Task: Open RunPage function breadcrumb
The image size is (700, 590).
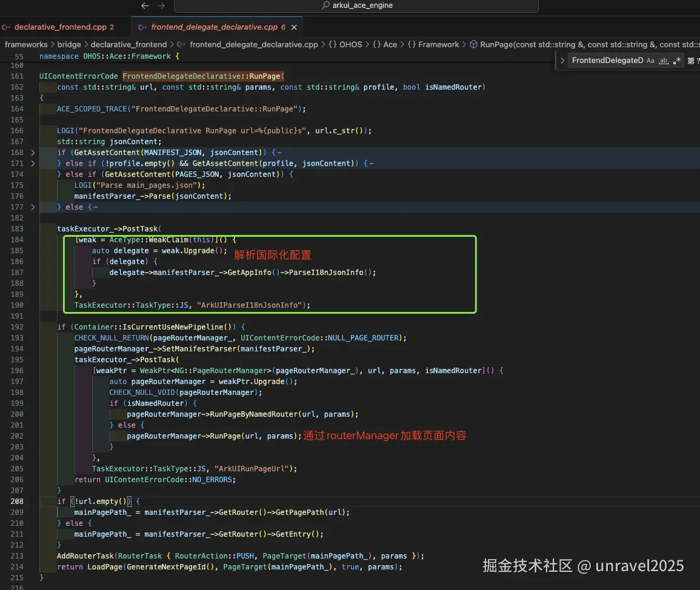Action: click(x=585, y=45)
